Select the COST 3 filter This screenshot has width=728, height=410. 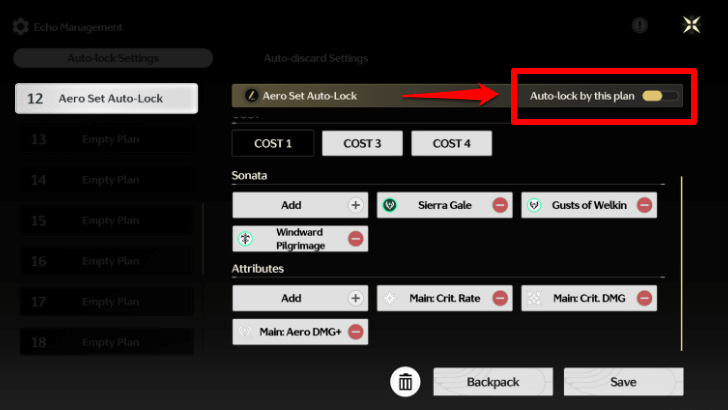coord(362,143)
